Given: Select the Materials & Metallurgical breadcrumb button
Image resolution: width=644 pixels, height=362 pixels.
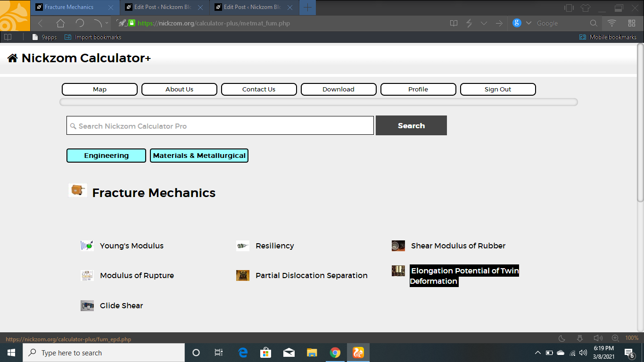Looking at the screenshot, I should pyautogui.click(x=199, y=156).
